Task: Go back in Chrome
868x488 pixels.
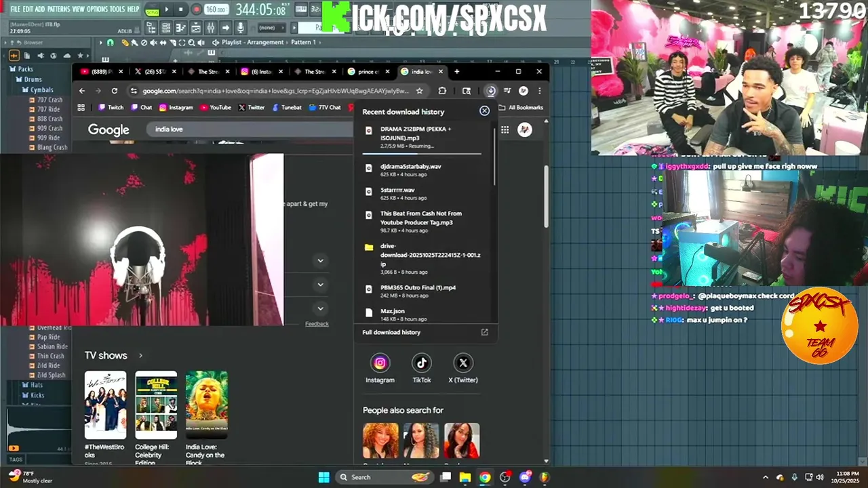Action: point(82,91)
